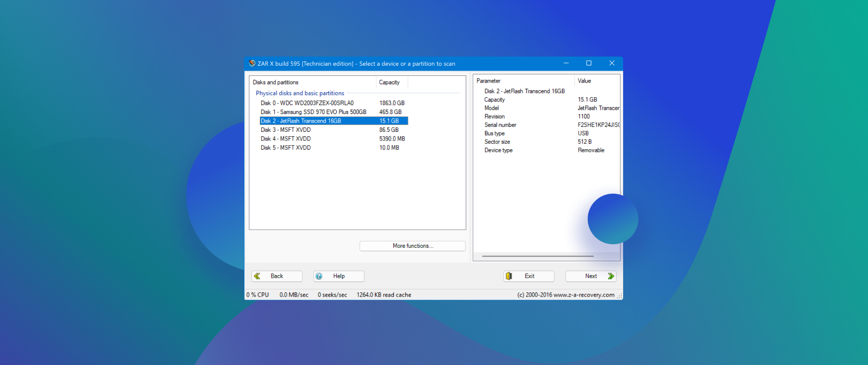Screen dimensions: 868x365
Task: Click the Bus type parameter row
Action: click(x=551, y=133)
